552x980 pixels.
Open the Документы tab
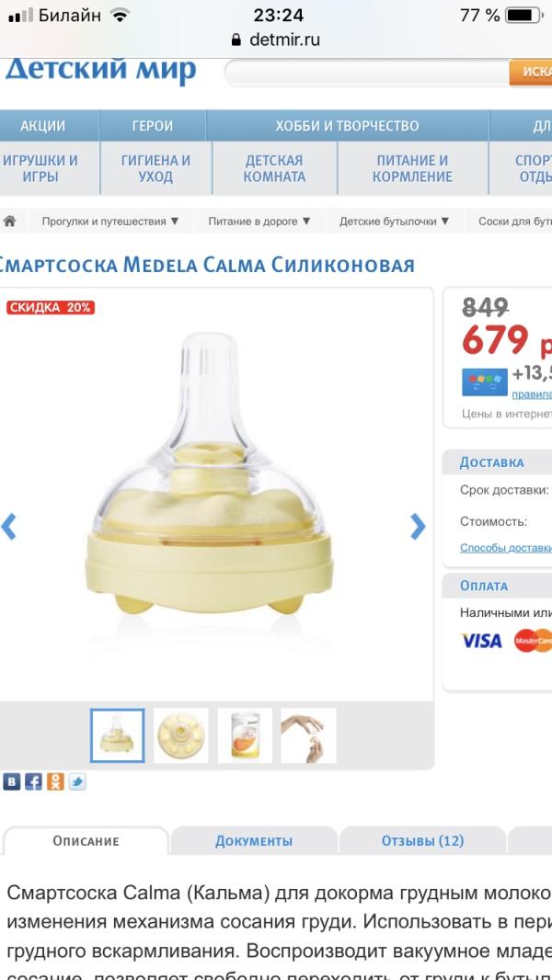click(254, 840)
